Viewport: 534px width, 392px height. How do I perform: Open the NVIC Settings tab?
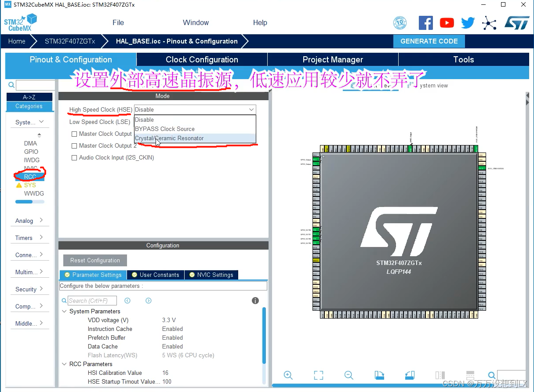211,275
